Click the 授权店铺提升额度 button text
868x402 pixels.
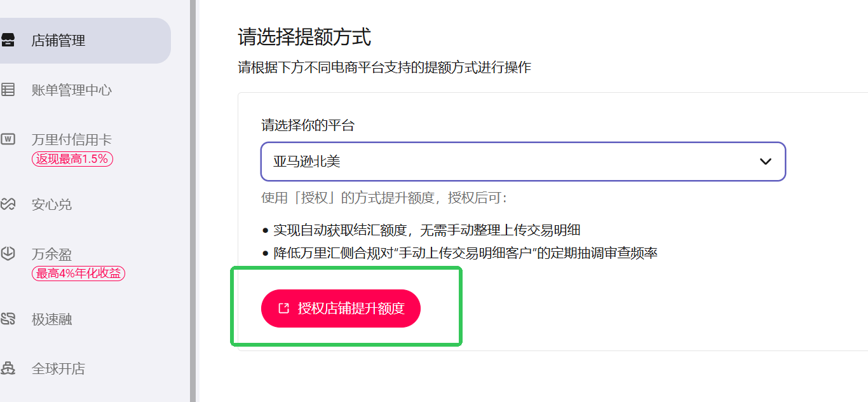pyautogui.click(x=351, y=308)
